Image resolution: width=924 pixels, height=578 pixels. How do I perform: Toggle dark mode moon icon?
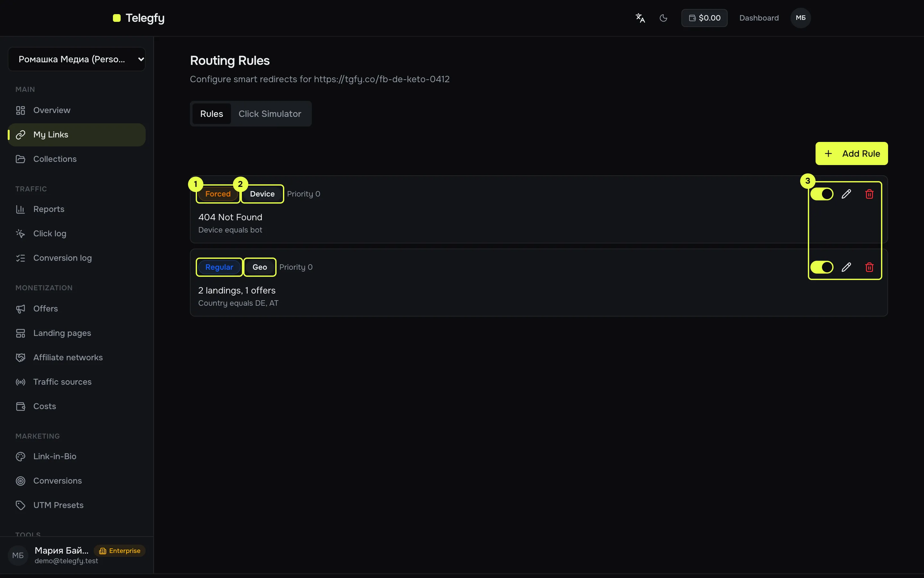click(x=663, y=18)
